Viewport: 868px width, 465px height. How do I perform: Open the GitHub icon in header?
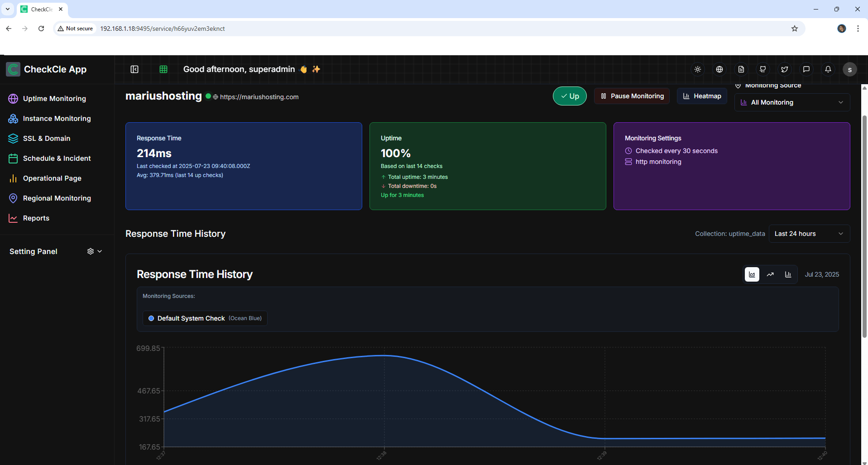click(x=763, y=69)
